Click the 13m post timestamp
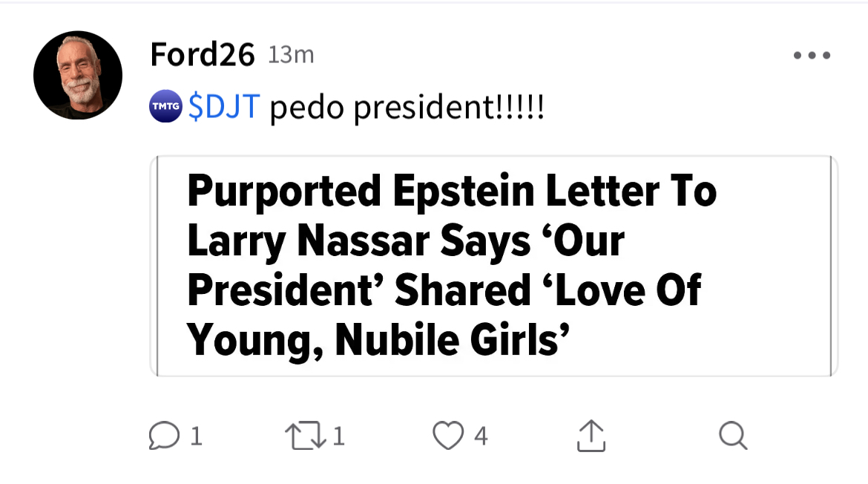Image resolution: width=868 pixels, height=484 pixels. tap(291, 55)
